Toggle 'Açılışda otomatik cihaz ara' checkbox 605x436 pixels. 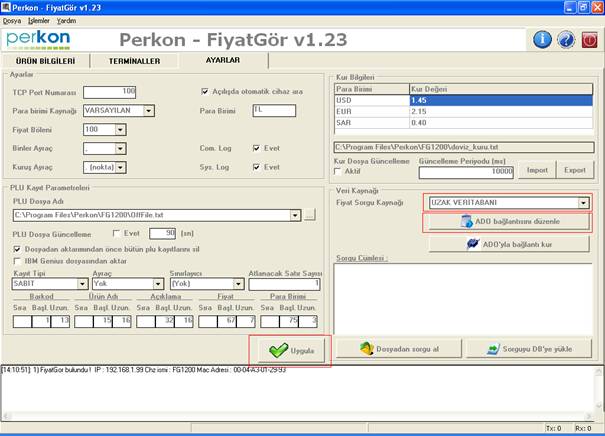coord(205,91)
